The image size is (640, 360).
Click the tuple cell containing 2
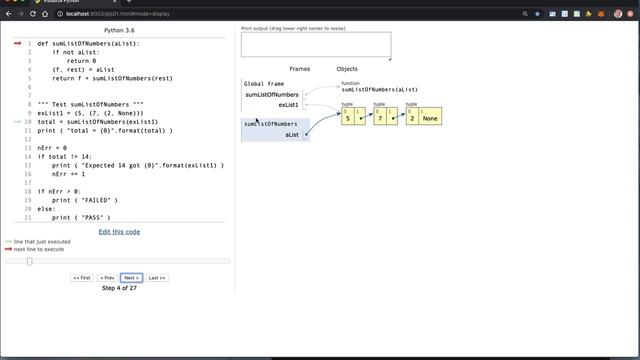coord(412,116)
